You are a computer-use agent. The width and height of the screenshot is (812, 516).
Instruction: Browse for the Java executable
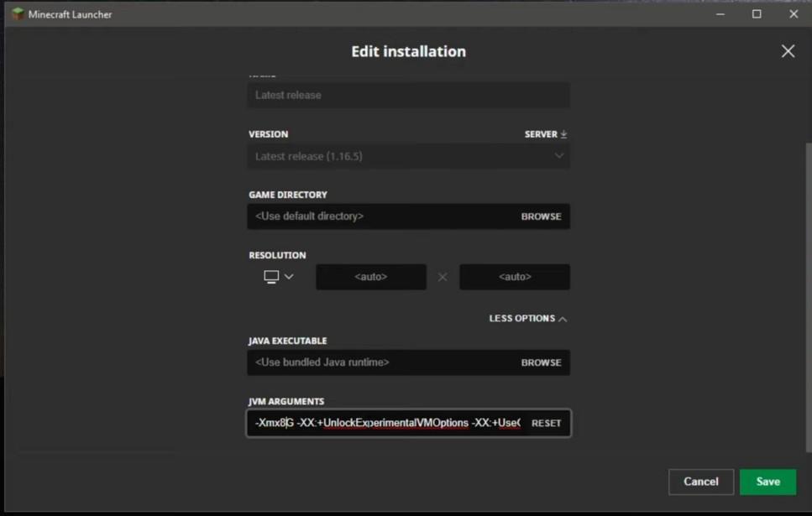541,362
